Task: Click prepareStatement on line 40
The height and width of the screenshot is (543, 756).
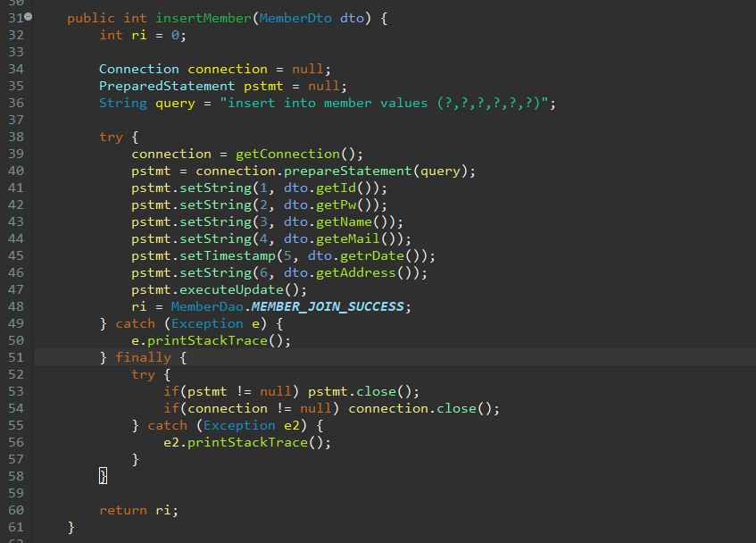Action: (347, 171)
